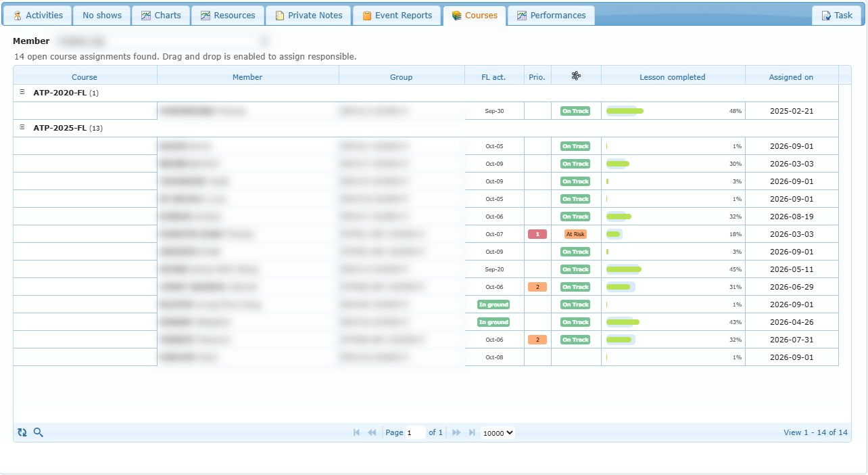The width and height of the screenshot is (868, 475).
Task: Open the Event Reports tab
Action: click(397, 15)
